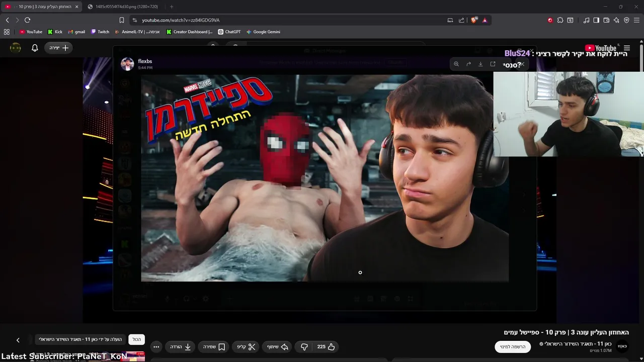Viewport: 644px width, 362px height.
Task: Click the video download button
Action: click(x=181, y=347)
